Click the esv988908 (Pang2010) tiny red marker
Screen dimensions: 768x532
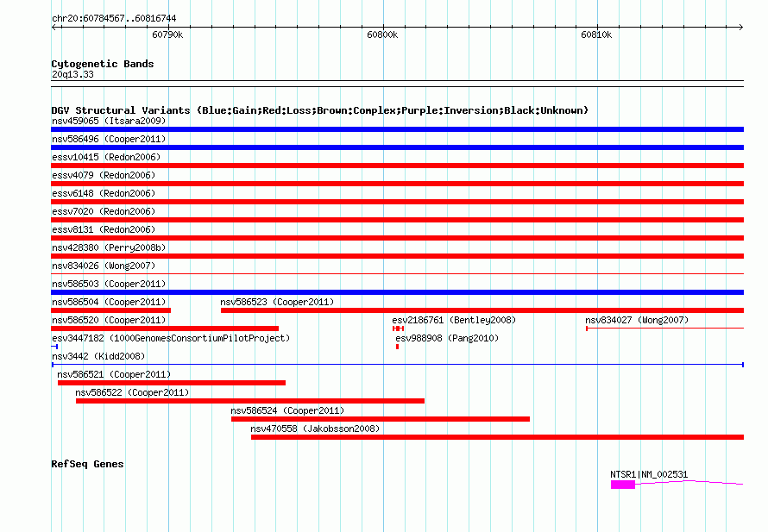[397, 347]
